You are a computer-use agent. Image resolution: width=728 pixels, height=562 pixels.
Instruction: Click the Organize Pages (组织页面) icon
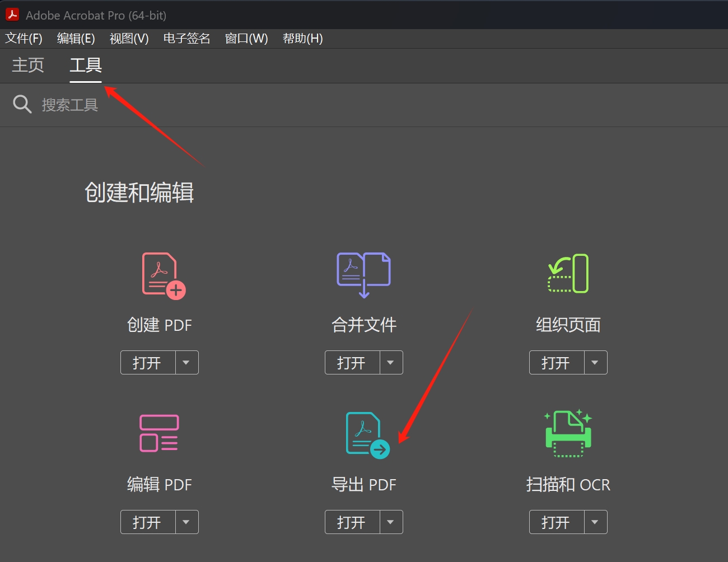(x=568, y=274)
